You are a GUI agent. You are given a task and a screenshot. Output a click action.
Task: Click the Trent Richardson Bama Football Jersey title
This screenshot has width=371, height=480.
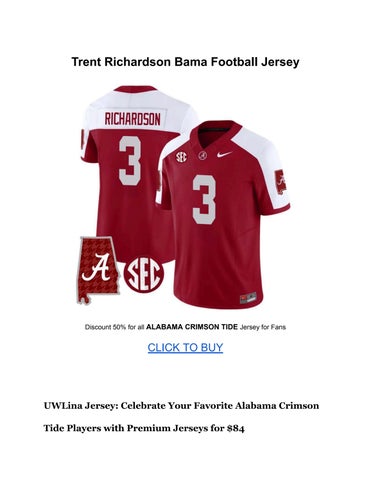coord(185,62)
